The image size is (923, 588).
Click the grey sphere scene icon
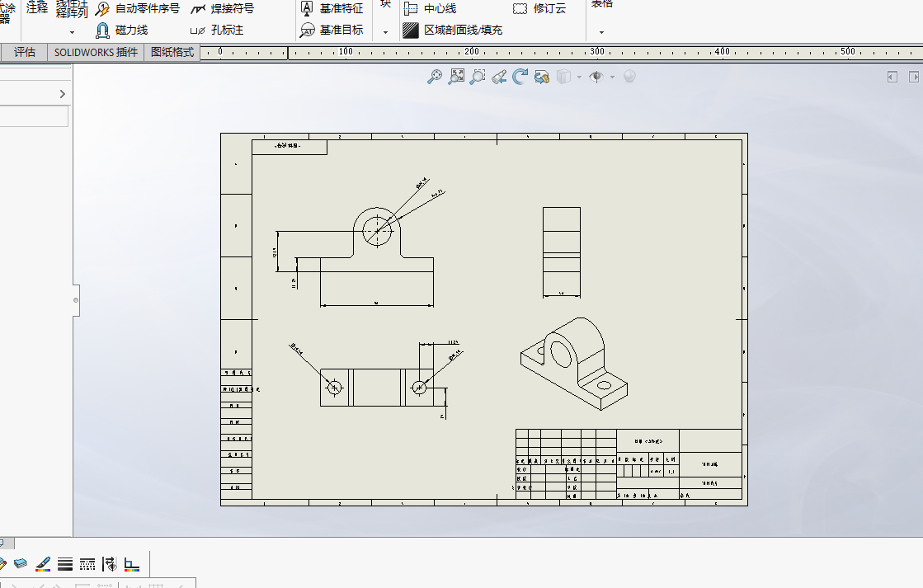click(629, 76)
